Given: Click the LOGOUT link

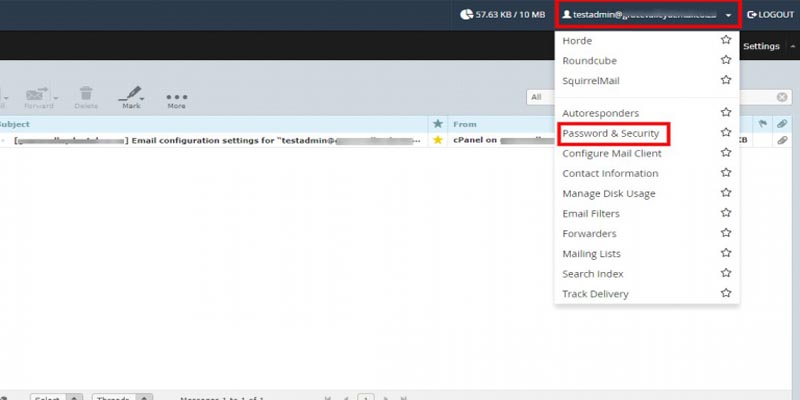Looking at the screenshot, I should pyautogui.click(x=770, y=15).
